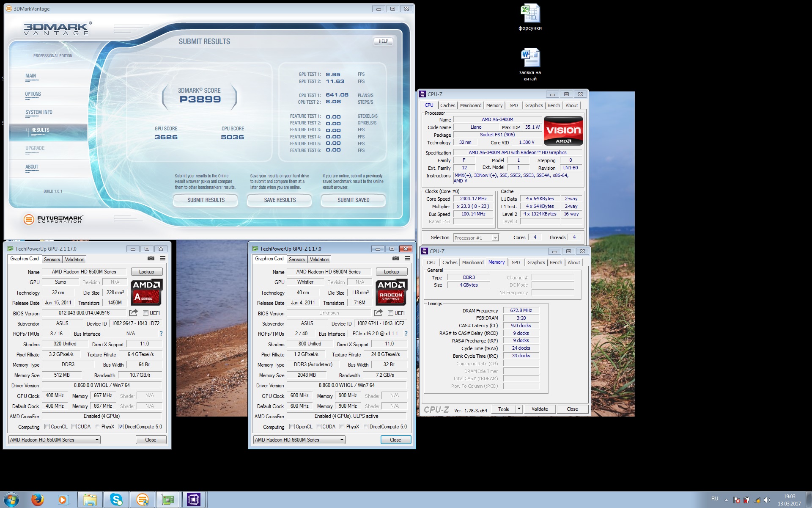Click SUBMIT SAVED button in 3DMark Vantage
812x508 pixels.
point(353,200)
